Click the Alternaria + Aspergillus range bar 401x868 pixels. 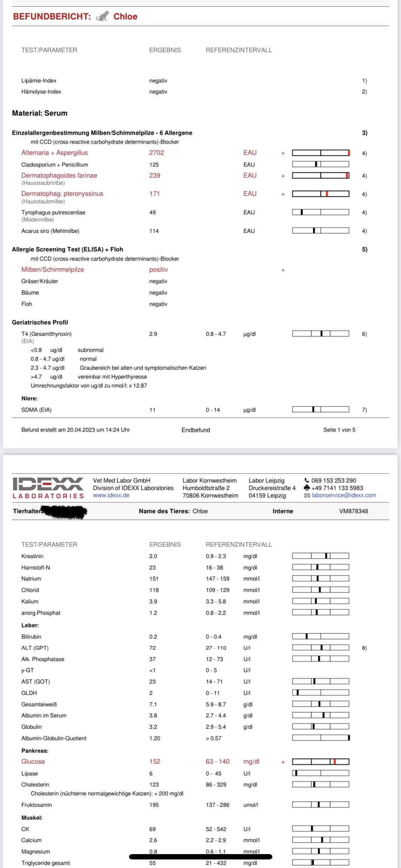click(320, 153)
